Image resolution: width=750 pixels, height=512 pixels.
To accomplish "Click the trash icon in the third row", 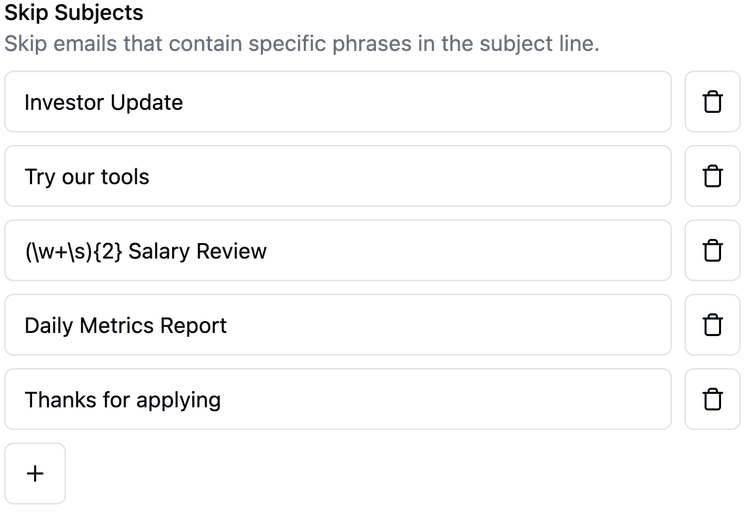I will point(712,250).
